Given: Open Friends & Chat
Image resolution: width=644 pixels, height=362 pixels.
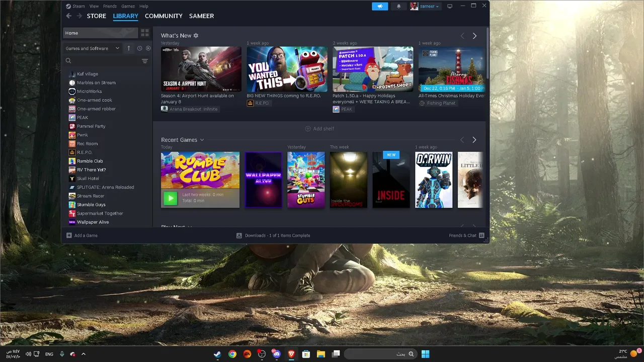Looking at the screenshot, I should (466, 235).
